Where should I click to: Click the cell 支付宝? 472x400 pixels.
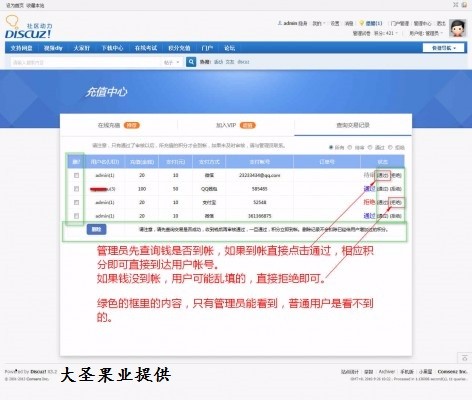(209, 202)
